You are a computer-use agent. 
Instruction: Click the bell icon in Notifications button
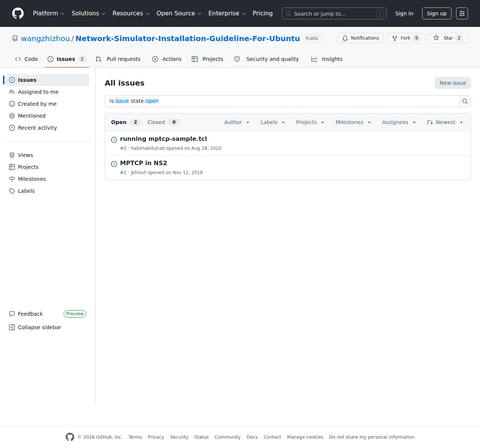[345, 38]
